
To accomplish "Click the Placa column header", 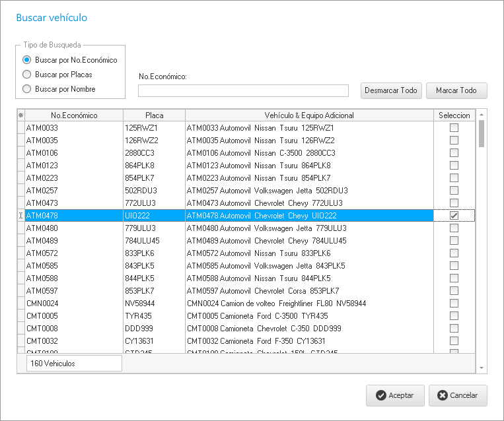I will pos(154,115).
